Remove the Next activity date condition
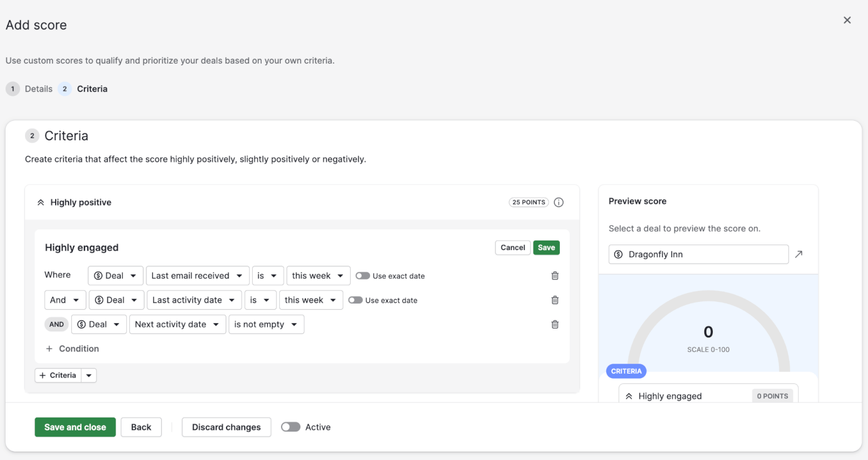This screenshot has height=460, width=868. click(554, 324)
